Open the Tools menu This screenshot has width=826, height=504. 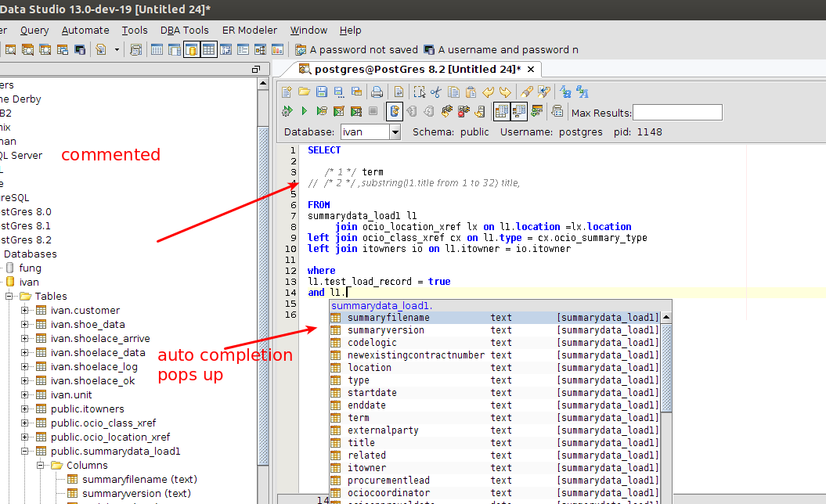(x=135, y=31)
